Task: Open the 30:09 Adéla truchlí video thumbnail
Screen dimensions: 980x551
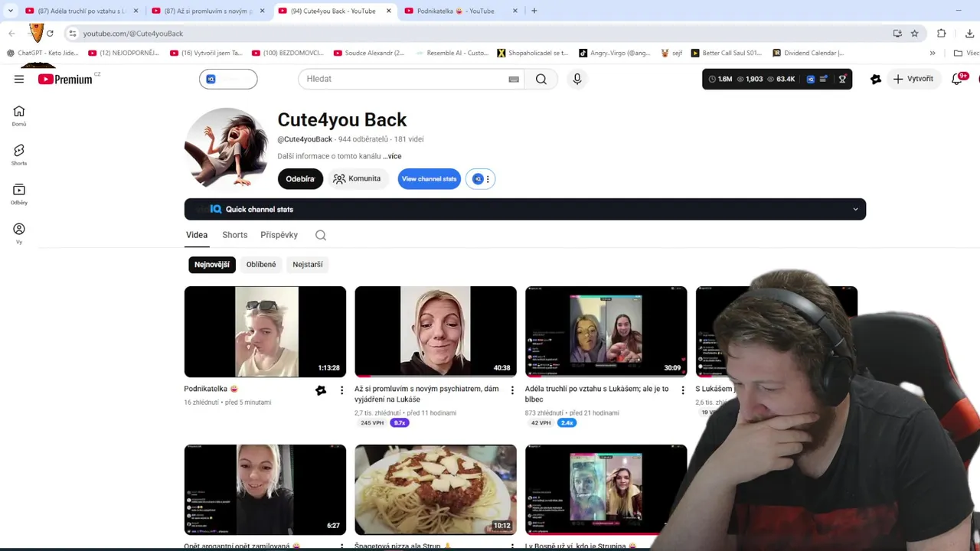Action: 606,331
